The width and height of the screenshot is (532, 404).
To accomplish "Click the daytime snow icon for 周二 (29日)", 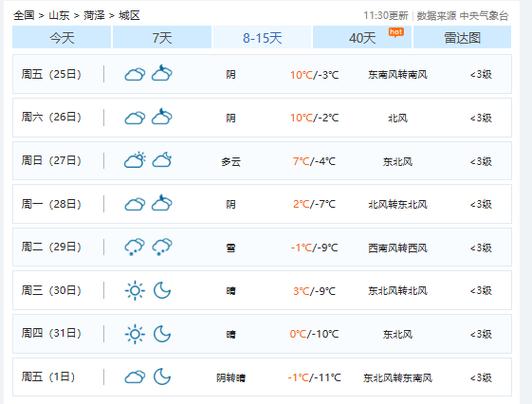I will point(135,247).
